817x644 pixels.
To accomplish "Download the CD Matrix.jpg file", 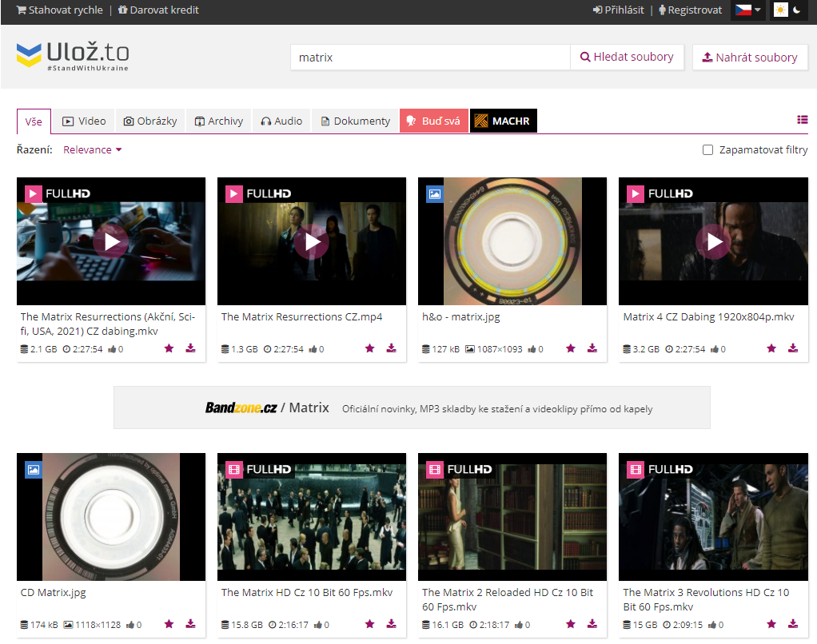I will pos(190,624).
